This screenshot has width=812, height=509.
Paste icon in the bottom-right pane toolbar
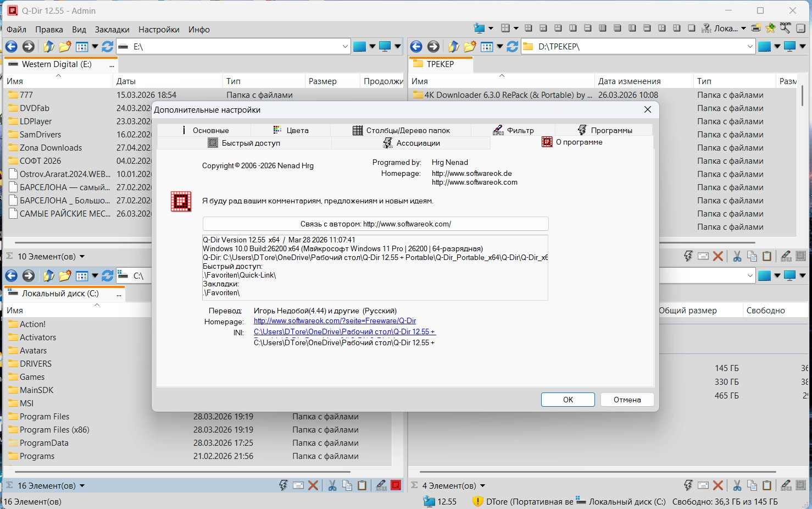pyautogui.click(x=767, y=485)
